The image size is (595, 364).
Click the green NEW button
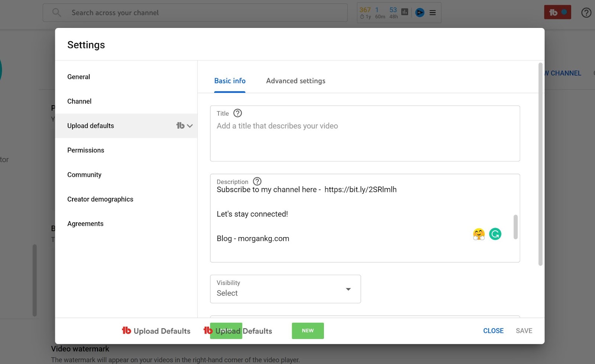tap(308, 331)
